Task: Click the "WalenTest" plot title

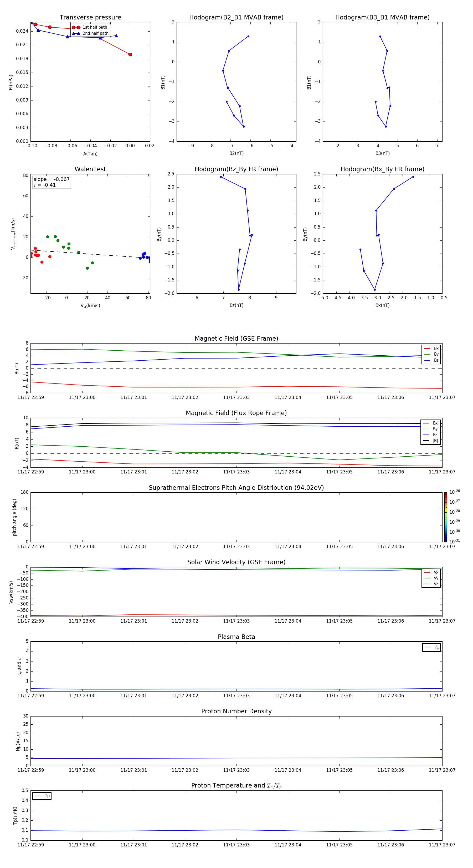Action: tap(90, 169)
